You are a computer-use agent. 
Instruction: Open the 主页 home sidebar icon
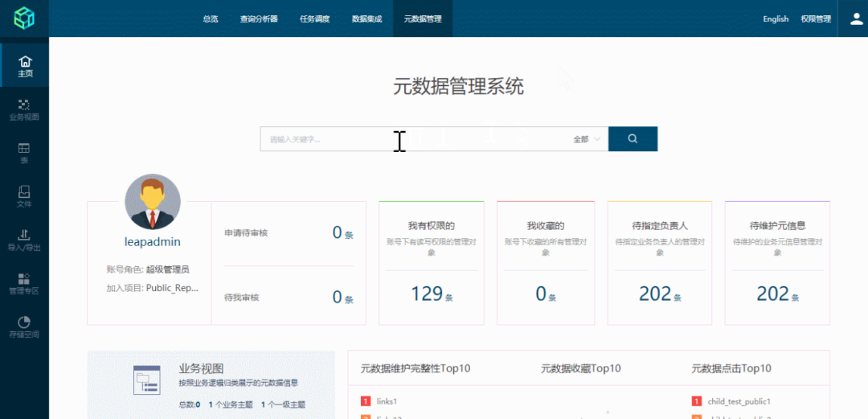[x=25, y=66]
